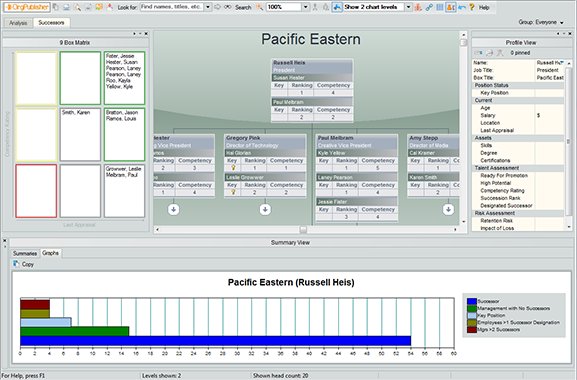Toggle the highlighted orange person profile icon
The image size is (577, 380).
pyautogui.click(x=451, y=7)
